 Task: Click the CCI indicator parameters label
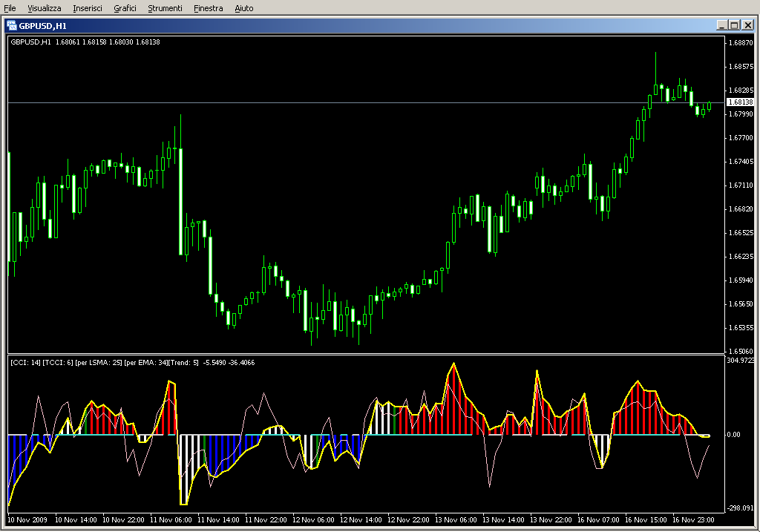click(132, 362)
